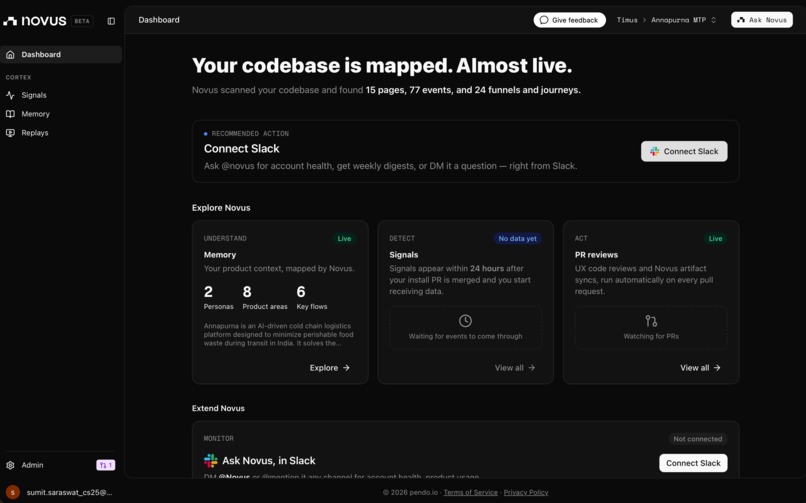
Task: Click Explore on the Memory card
Action: [x=329, y=368]
